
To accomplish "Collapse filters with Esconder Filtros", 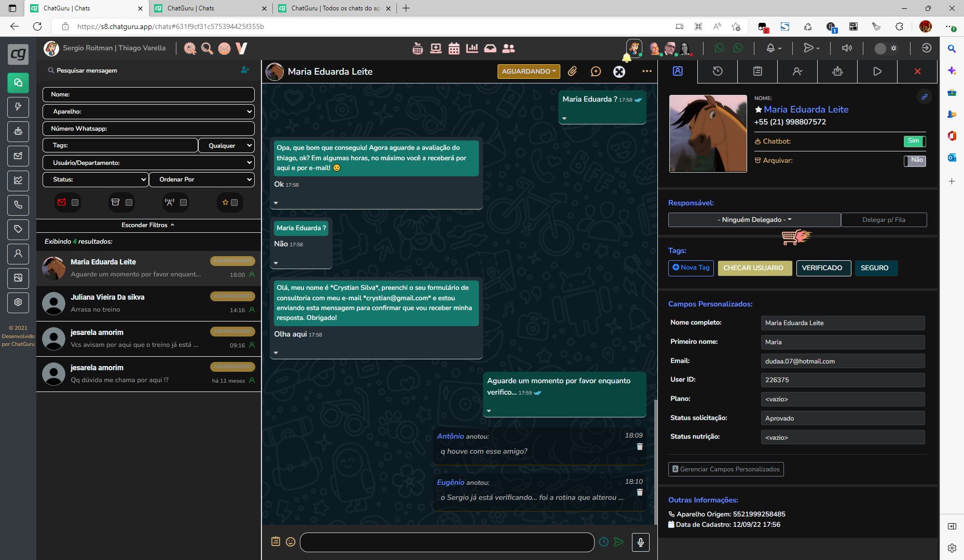I will point(148,225).
